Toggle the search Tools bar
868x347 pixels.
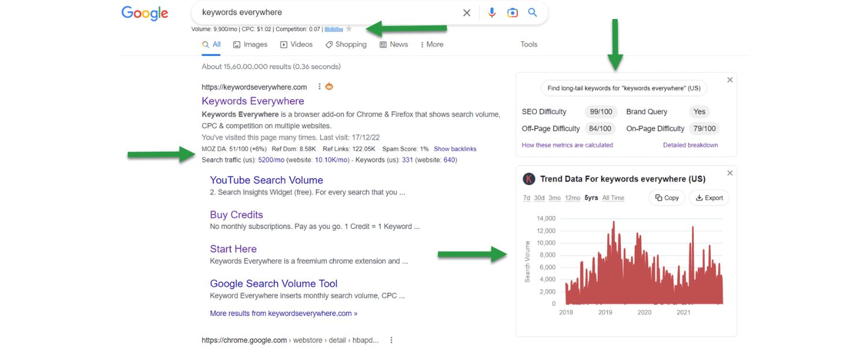pyautogui.click(x=528, y=44)
